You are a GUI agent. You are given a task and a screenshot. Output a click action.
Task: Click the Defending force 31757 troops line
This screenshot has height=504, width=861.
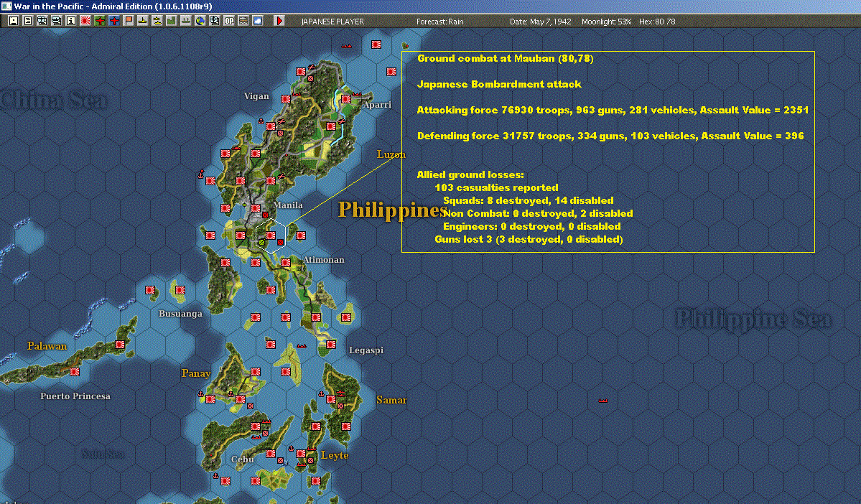(610, 136)
